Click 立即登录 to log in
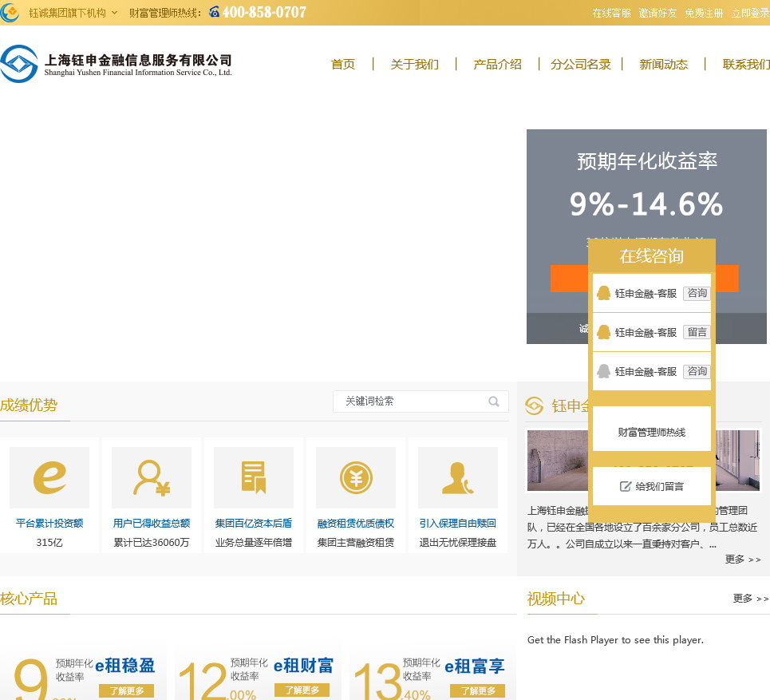770x700 pixels. (x=750, y=14)
